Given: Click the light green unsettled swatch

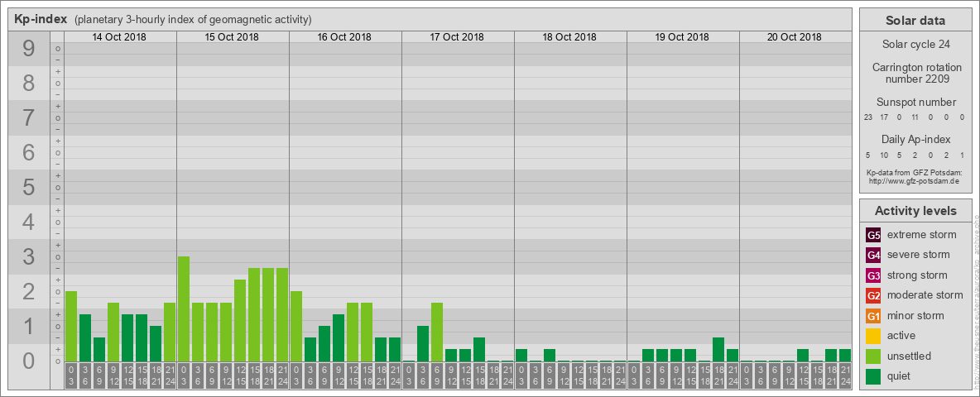Looking at the screenshot, I should pyautogui.click(x=873, y=356).
